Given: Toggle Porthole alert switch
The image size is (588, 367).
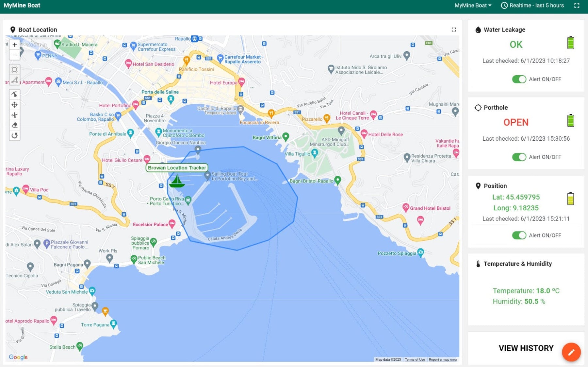Looking at the screenshot, I should tap(519, 157).
